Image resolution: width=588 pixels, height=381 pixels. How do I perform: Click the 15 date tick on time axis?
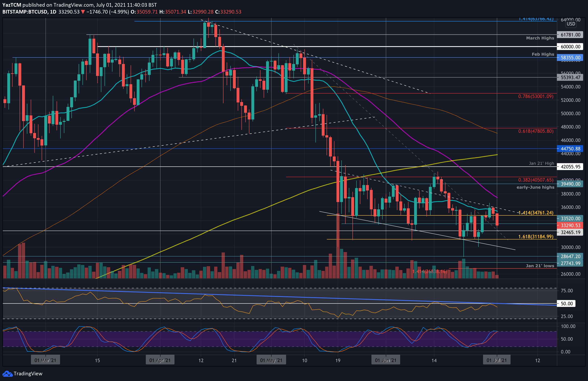(97, 361)
